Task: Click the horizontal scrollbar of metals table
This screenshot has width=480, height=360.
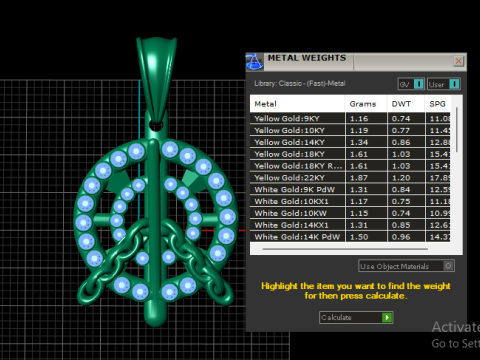Action: [x=345, y=249]
